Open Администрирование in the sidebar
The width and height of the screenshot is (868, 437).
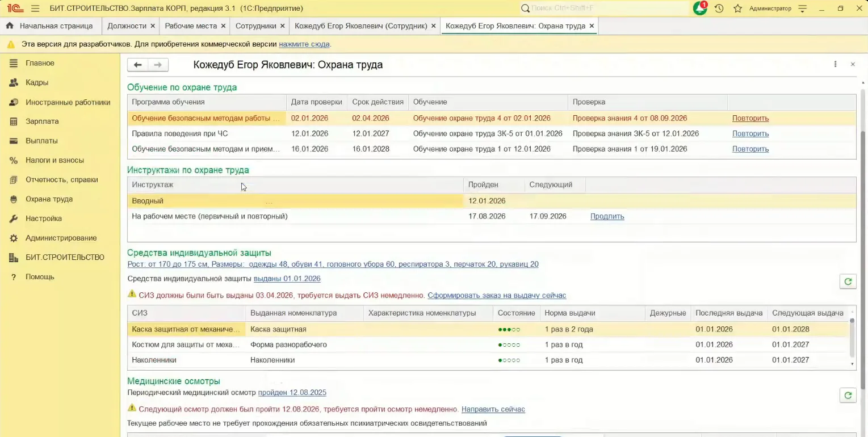(61, 238)
